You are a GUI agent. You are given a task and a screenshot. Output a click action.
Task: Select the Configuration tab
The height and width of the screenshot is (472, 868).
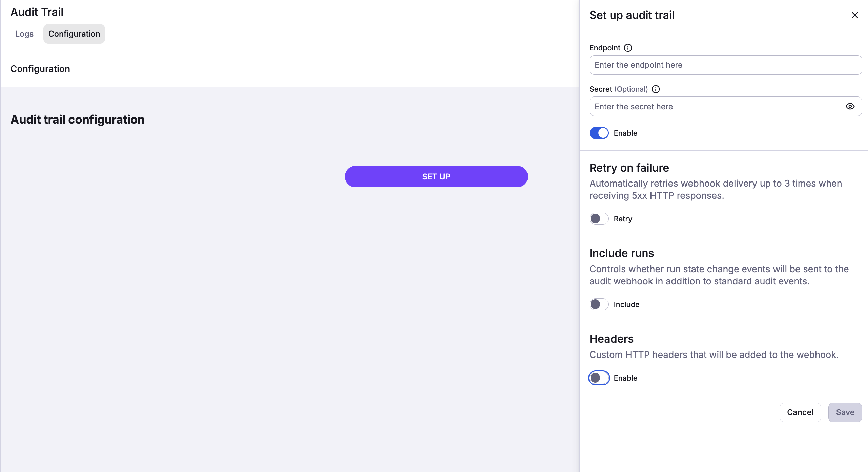click(74, 34)
